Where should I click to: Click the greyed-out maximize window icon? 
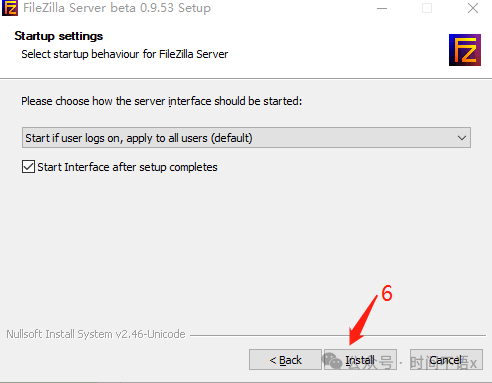click(427, 8)
